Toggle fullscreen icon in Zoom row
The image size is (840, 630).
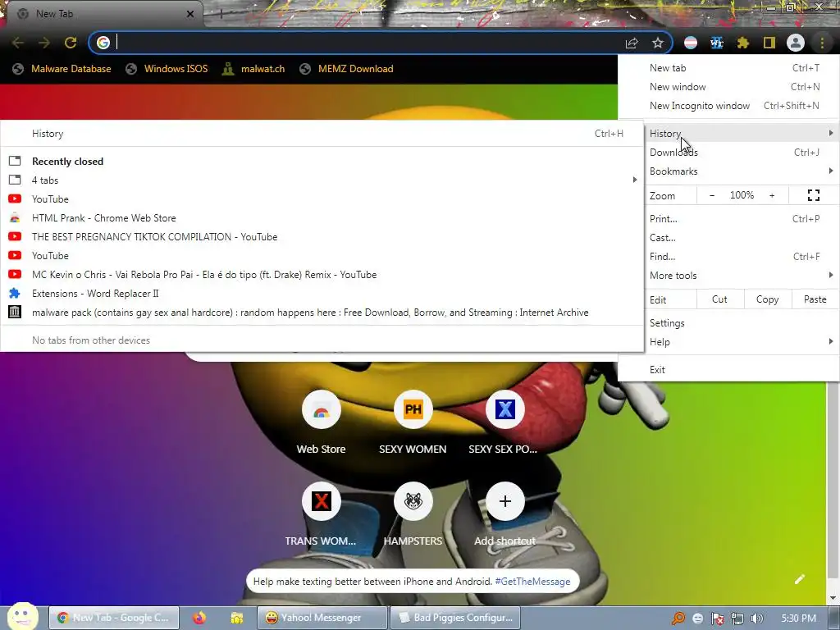813,195
